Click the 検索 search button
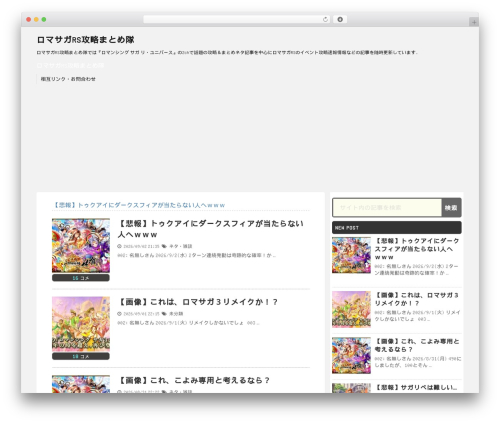500x423 pixels. pos(451,207)
